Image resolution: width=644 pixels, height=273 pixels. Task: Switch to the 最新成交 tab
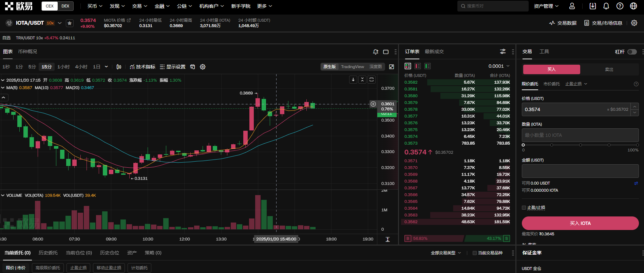pos(434,51)
